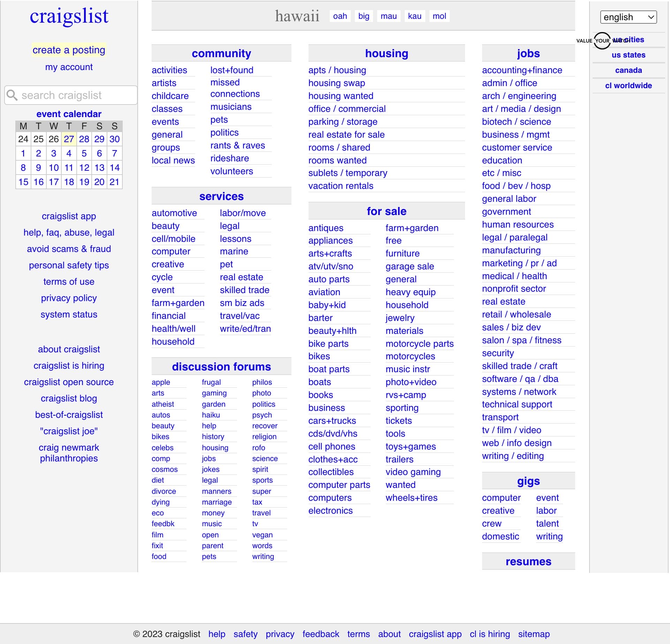Click the create a posting link
The height and width of the screenshot is (644, 670).
(x=69, y=50)
